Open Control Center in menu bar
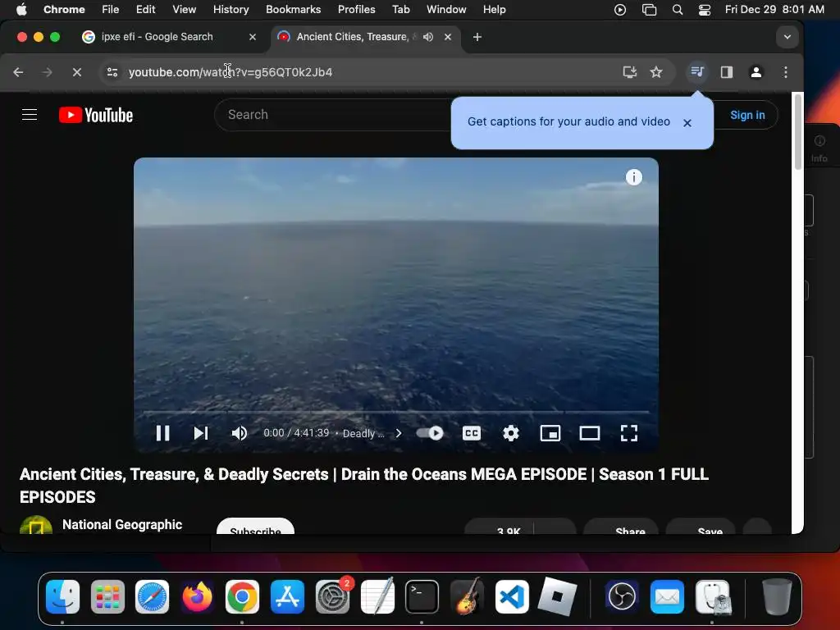This screenshot has height=630, width=840. 705,10
